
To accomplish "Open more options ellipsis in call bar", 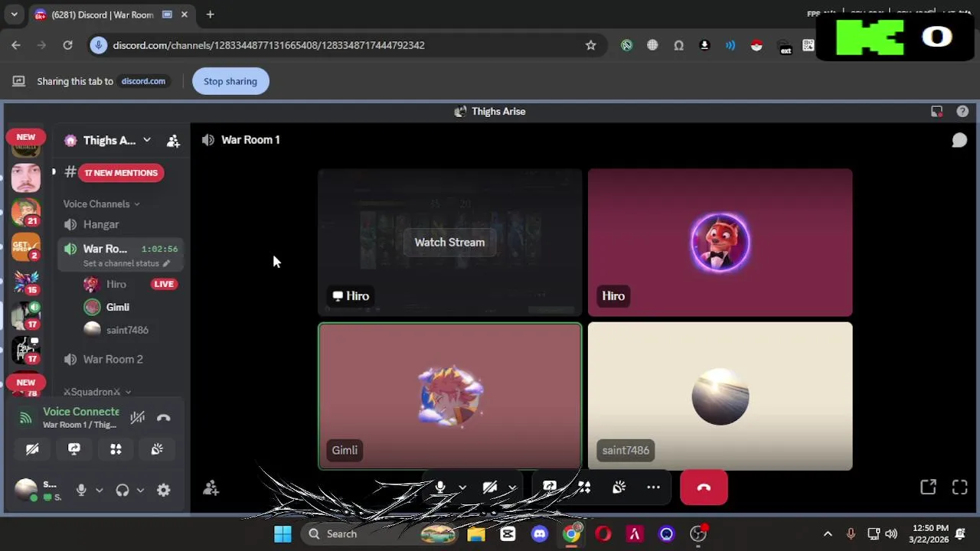I will [x=653, y=487].
